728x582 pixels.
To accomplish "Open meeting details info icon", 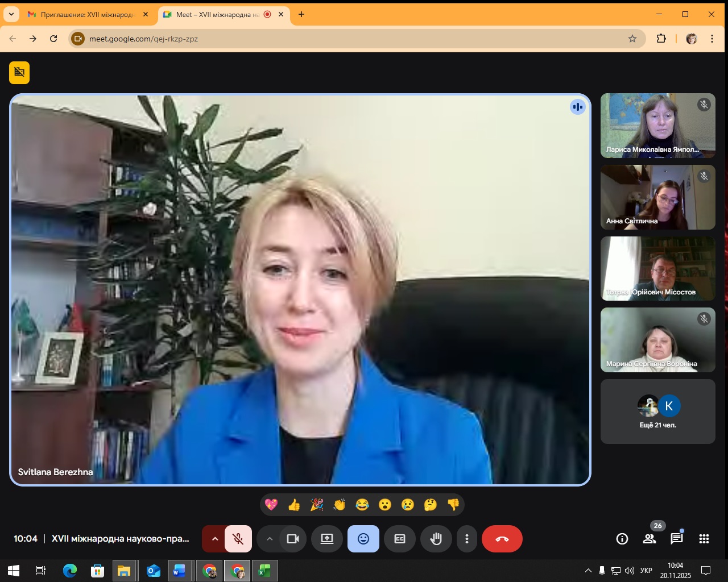I will coord(622,539).
